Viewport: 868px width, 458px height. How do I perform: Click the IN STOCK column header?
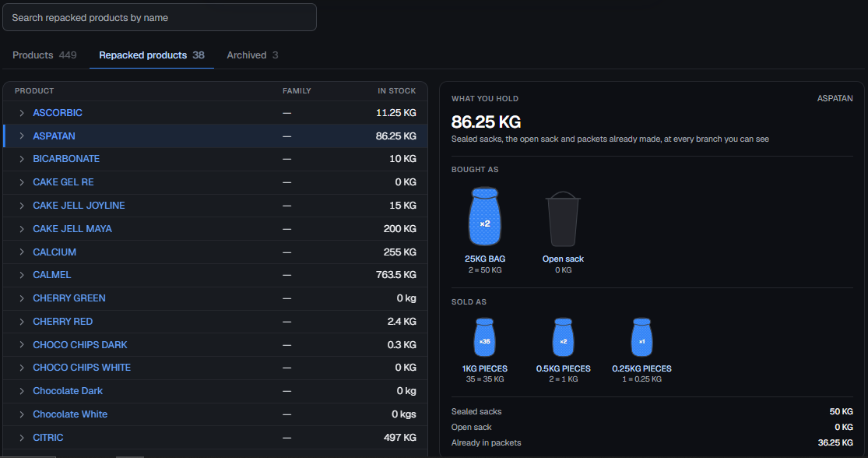click(396, 91)
